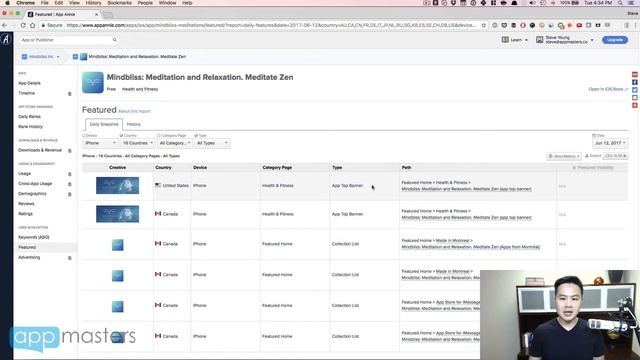Screen dimensions: 640x360
Task: Open the All Category Pages dropdown
Action: [x=175, y=143]
